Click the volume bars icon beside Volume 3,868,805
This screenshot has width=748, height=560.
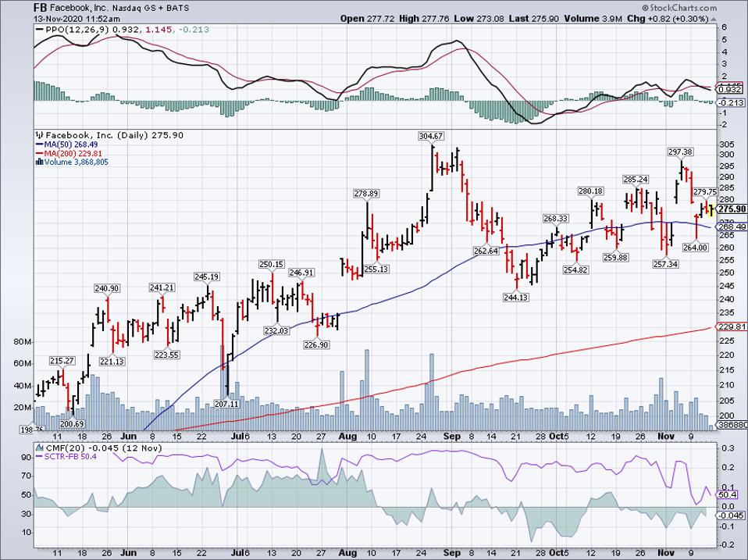point(40,162)
